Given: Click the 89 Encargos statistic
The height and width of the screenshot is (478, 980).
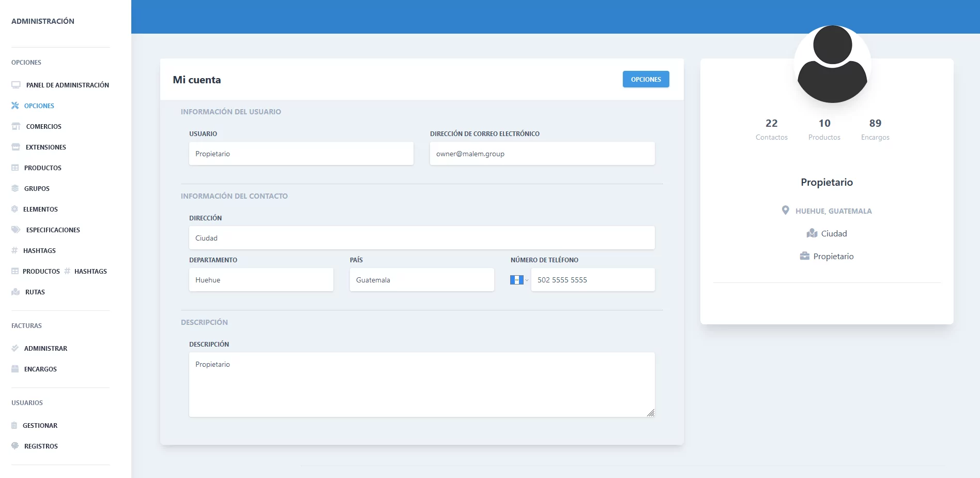Looking at the screenshot, I should (x=875, y=129).
